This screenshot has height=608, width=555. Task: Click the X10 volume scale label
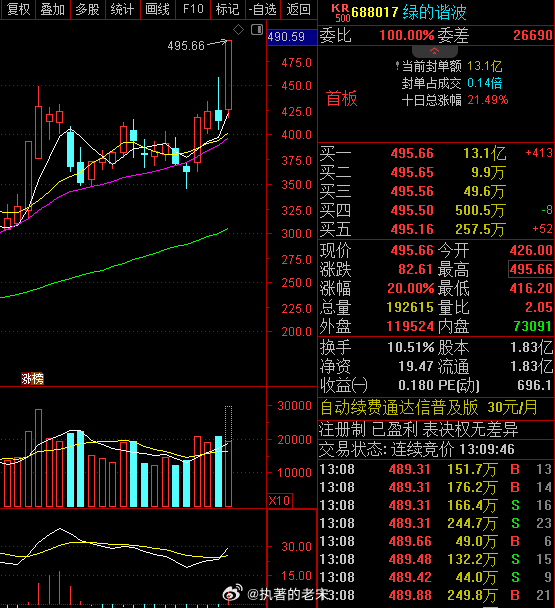[x=279, y=500]
